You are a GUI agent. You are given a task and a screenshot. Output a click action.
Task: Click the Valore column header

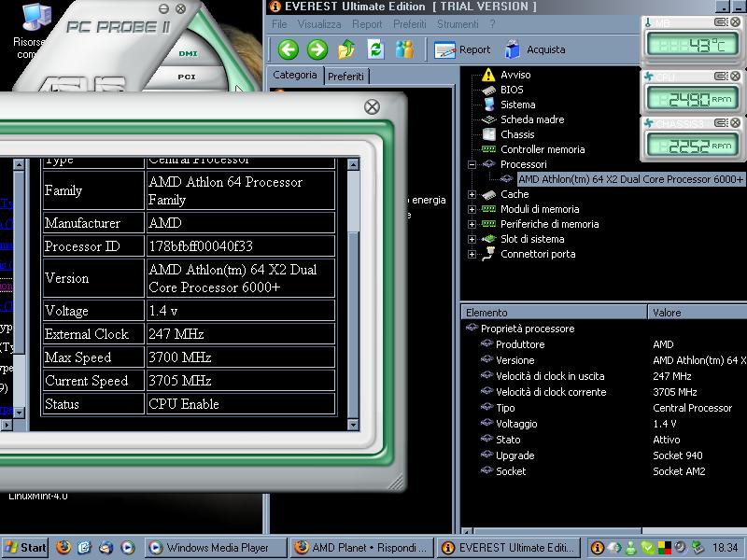point(698,313)
